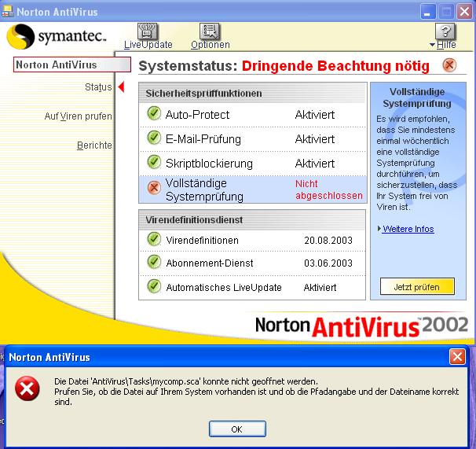Select the Norton AntiVirus sidebar heading
Screen dimensions: 476x449
[x=72, y=64]
